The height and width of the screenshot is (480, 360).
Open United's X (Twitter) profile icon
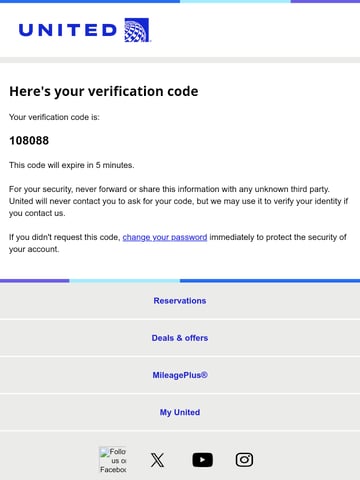(157, 460)
